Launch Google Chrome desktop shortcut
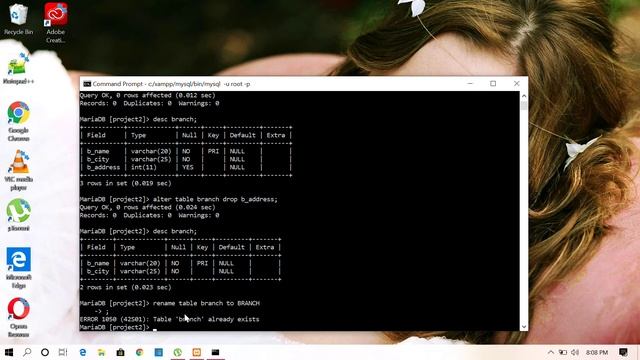 (x=18, y=121)
